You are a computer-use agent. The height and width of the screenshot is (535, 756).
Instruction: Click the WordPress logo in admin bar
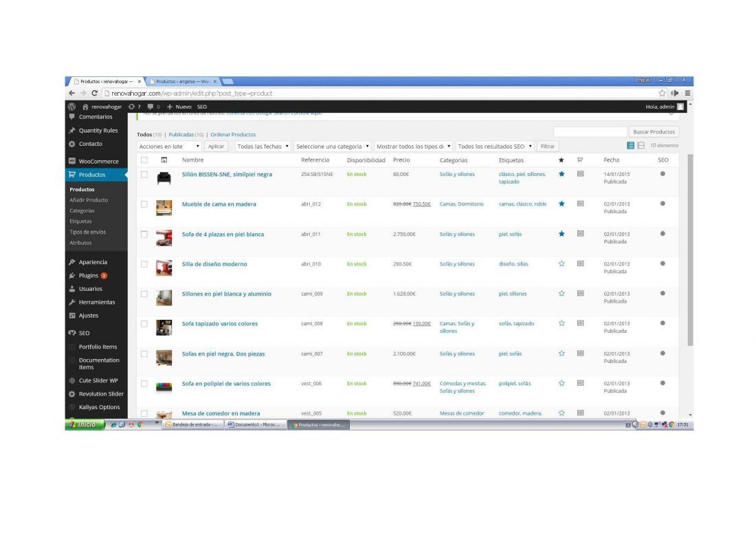click(x=72, y=107)
